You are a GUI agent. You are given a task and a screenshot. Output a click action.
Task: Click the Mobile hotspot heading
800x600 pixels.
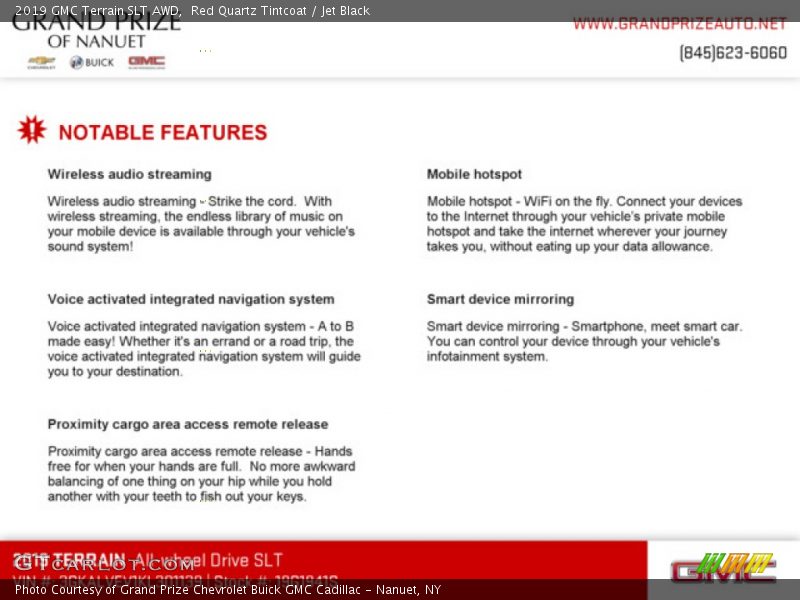pyautogui.click(x=474, y=174)
